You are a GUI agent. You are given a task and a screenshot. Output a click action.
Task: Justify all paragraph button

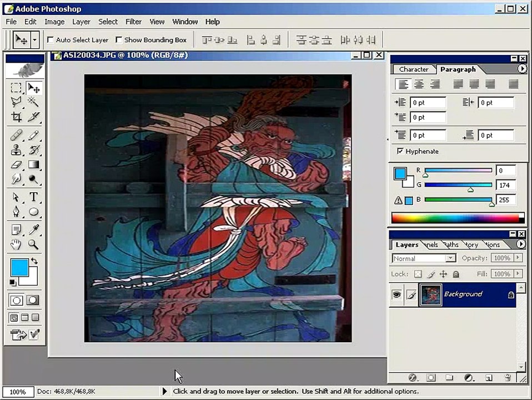513,84
